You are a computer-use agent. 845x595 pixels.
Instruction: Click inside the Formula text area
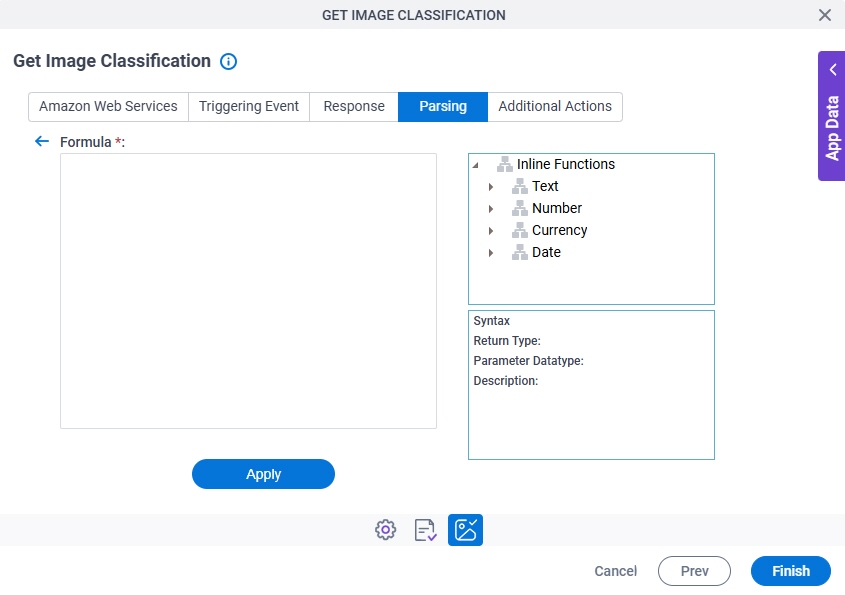tap(248, 291)
